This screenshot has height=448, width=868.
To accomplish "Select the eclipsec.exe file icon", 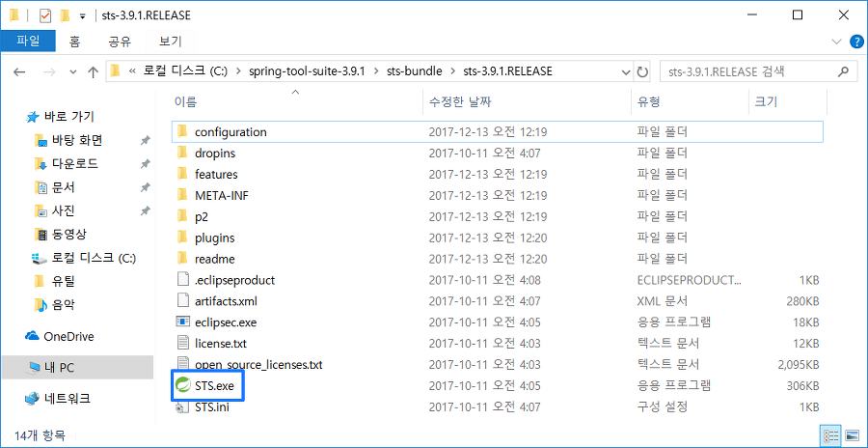I will click(x=182, y=322).
